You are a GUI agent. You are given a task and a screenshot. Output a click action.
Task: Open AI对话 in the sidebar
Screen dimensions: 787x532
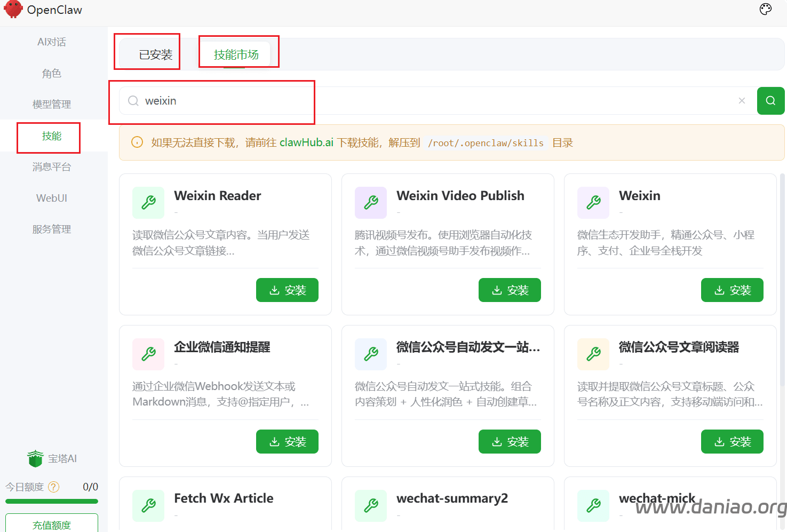[52, 42]
